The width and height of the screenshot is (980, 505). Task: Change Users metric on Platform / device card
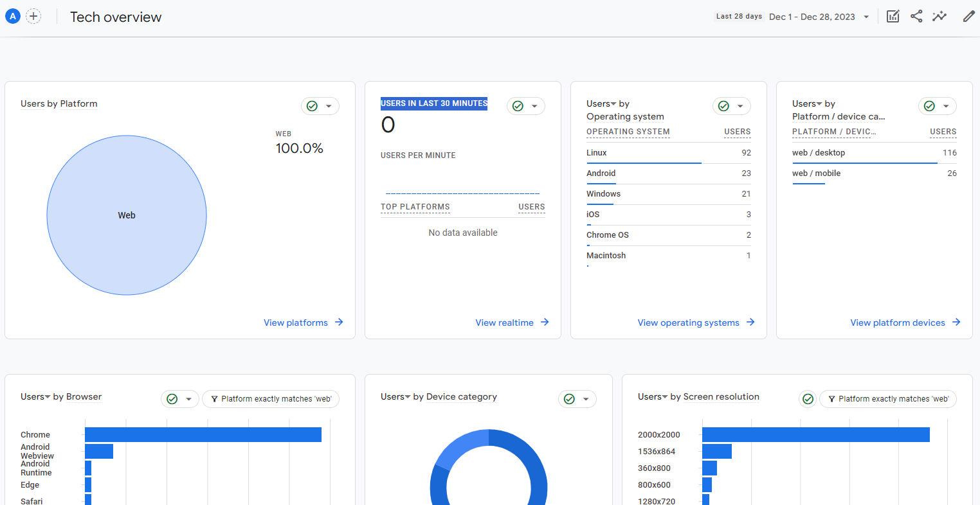coord(807,103)
